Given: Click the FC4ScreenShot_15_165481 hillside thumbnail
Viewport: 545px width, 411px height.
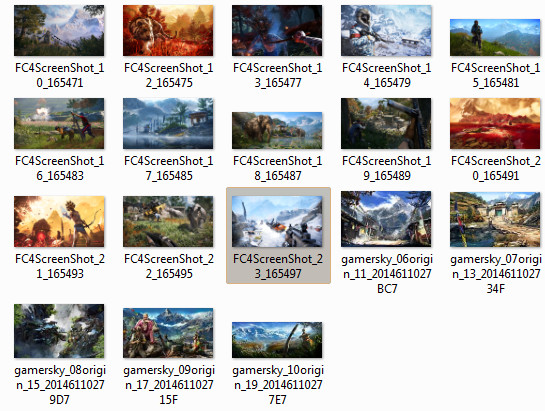Looking at the screenshot, I should click(495, 38).
